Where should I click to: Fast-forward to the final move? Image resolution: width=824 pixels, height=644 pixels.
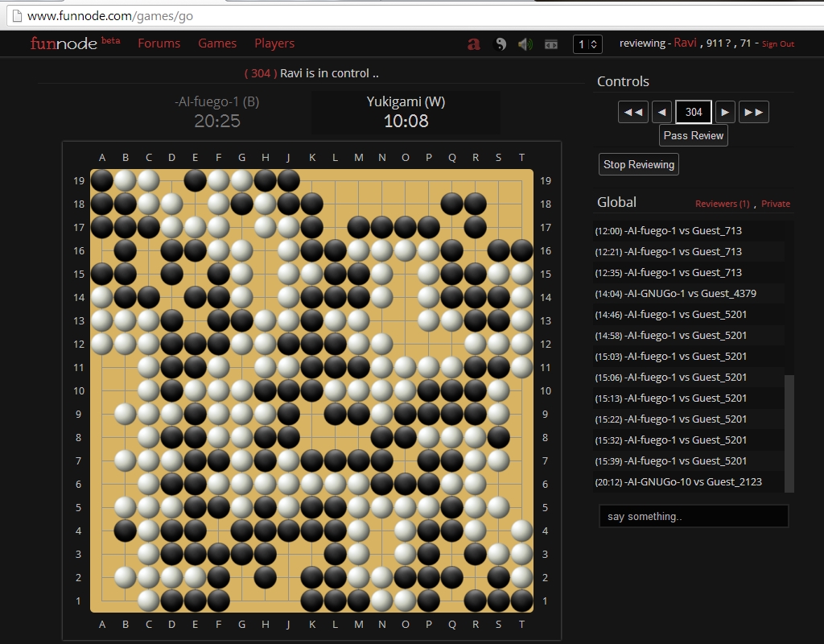point(754,111)
